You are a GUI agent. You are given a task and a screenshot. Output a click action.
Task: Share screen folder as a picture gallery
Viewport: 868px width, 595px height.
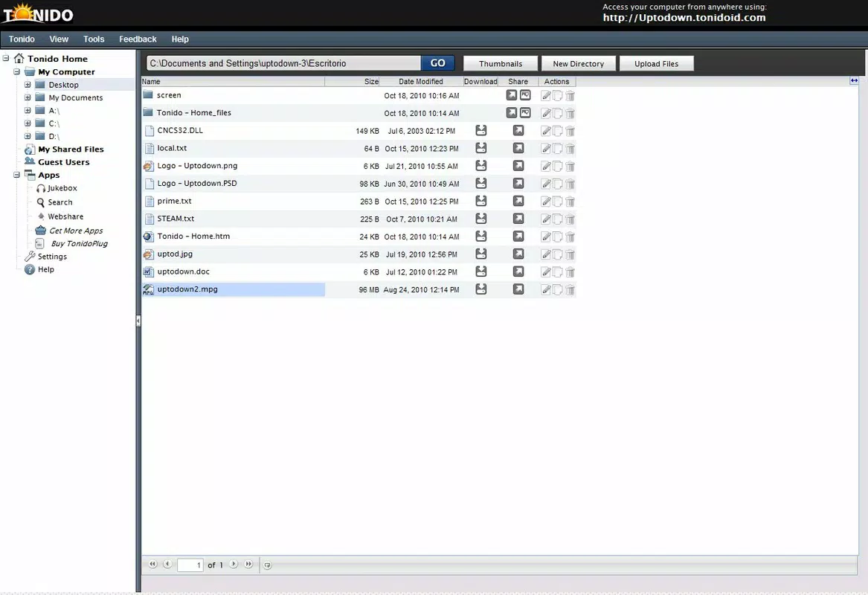pos(525,95)
